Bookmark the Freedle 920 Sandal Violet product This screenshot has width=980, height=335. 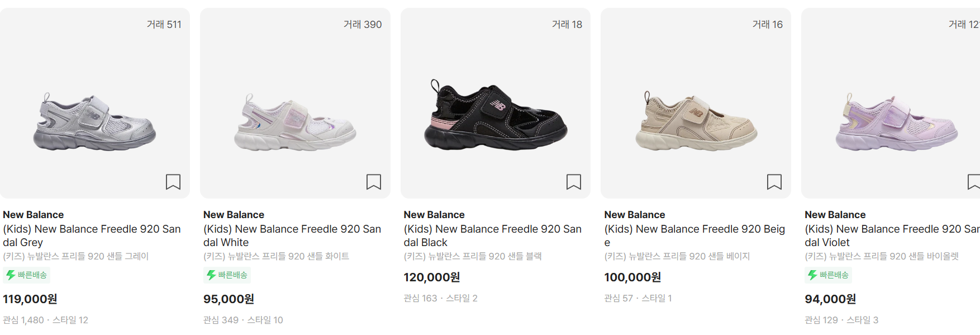pyautogui.click(x=974, y=181)
